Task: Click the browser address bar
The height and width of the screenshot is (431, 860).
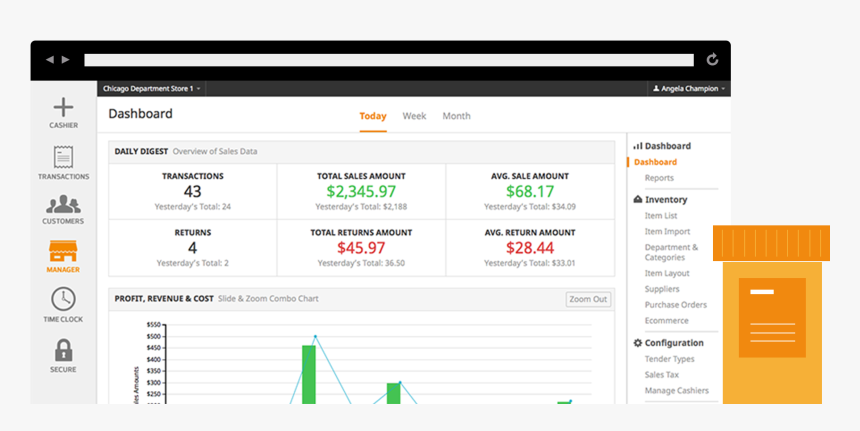Action: pos(389,60)
